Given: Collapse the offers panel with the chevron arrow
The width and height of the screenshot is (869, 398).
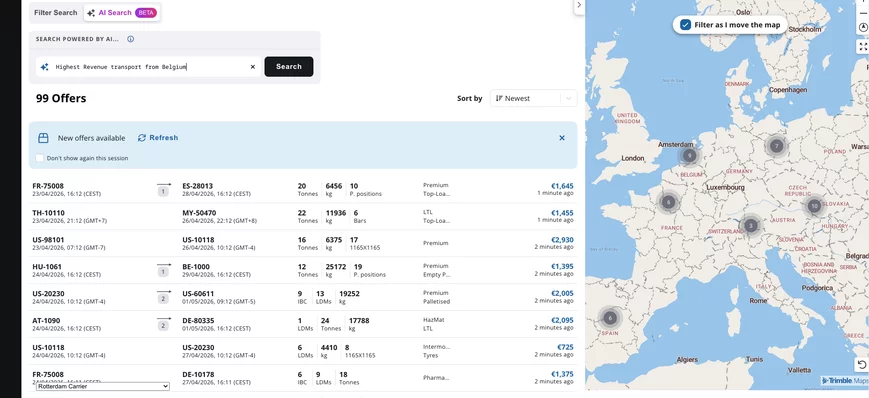Looking at the screenshot, I should click(579, 5).
